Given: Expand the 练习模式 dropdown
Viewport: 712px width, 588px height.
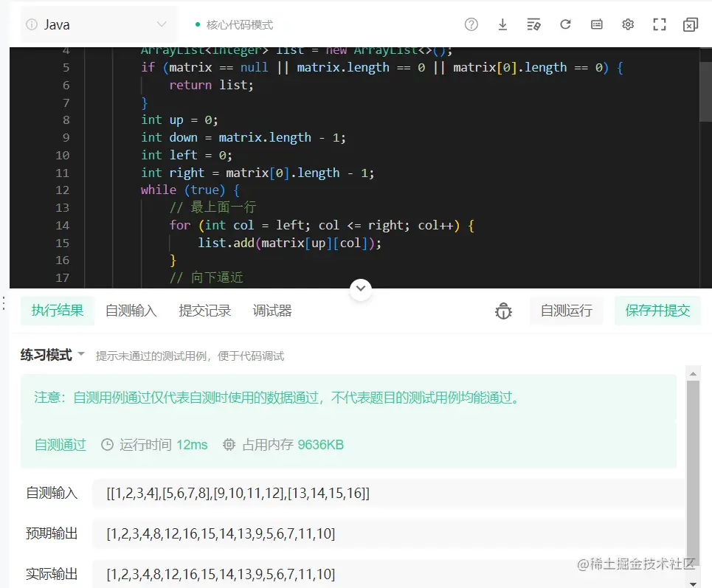Looking at the screenshot, I should coord(52,355).
